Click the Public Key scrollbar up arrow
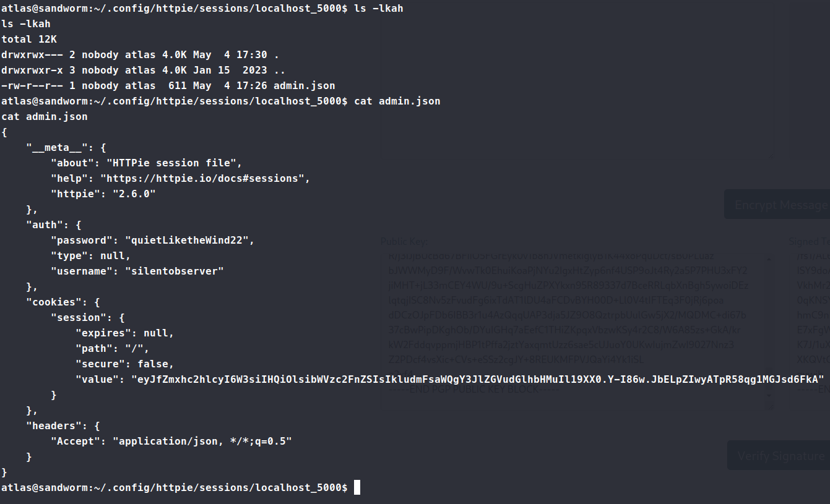 [769, 260]
